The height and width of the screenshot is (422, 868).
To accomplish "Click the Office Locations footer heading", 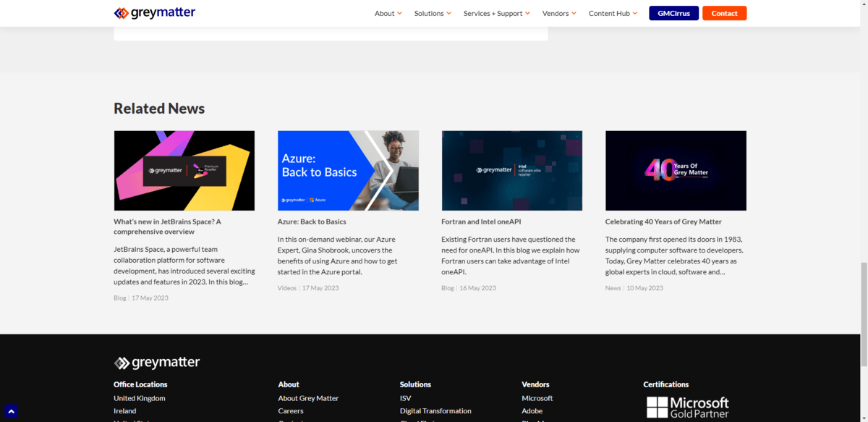I will [x=140, y=384].
